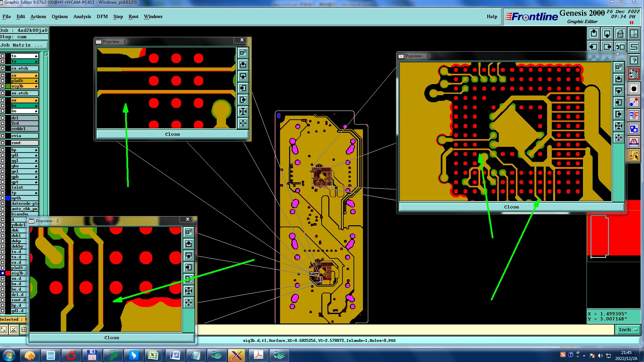Click Close button in Popview 2
The image size is (644, 362).
tap(111, 338)
